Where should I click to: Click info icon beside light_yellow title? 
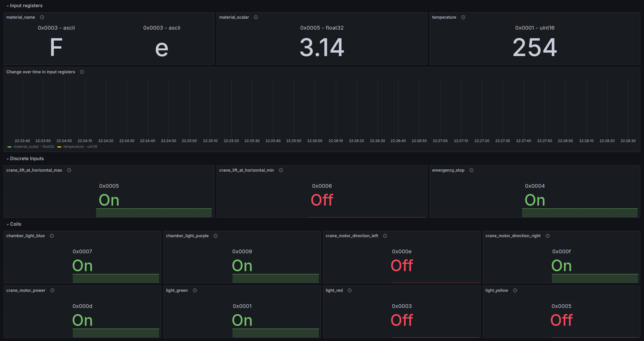pos(515,290)
